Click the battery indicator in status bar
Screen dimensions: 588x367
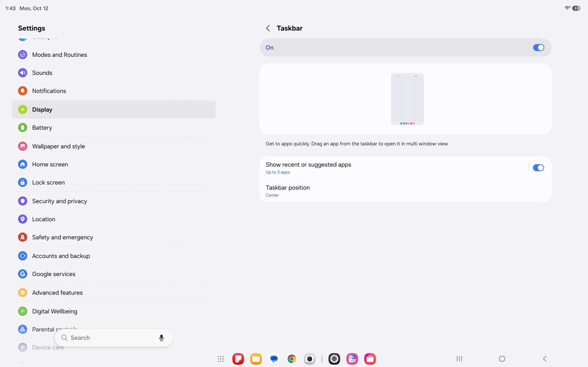(577, 8)
